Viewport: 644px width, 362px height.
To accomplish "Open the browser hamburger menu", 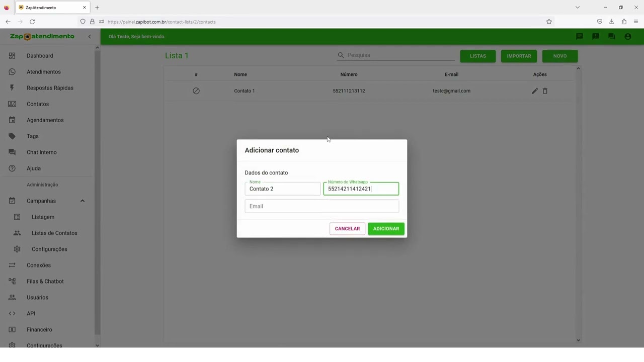I will point(636,22).
